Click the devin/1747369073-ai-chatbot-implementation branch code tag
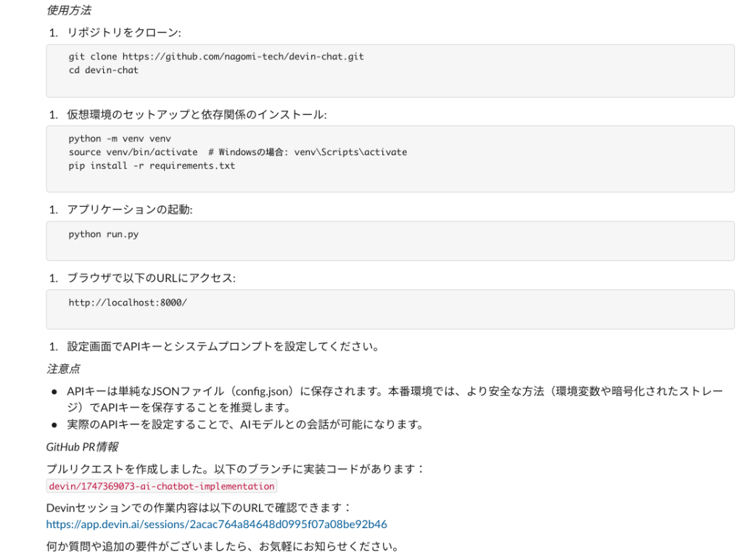The image size is (743, 560). [x=161, y=487]
